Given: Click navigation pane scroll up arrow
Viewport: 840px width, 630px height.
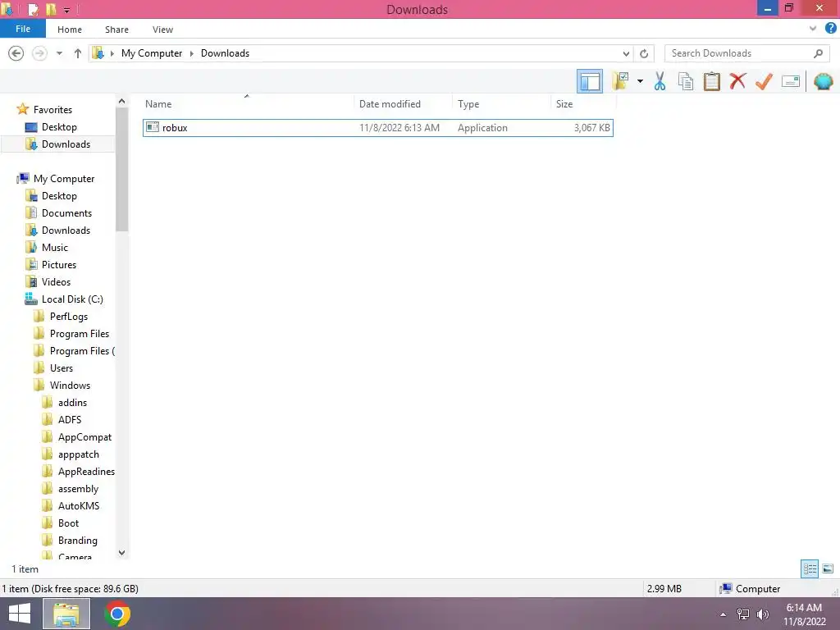Looking at the screenshot, I should (x=121, y=101).
